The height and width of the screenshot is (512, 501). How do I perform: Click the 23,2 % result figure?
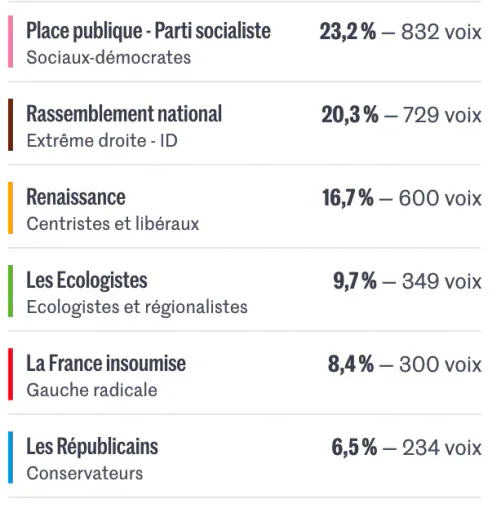coord(348,32)
